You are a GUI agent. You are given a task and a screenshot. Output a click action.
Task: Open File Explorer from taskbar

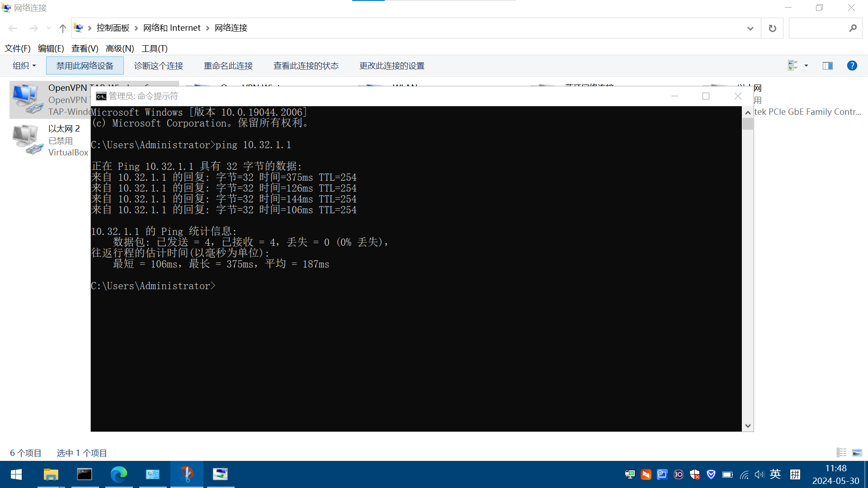51,474
